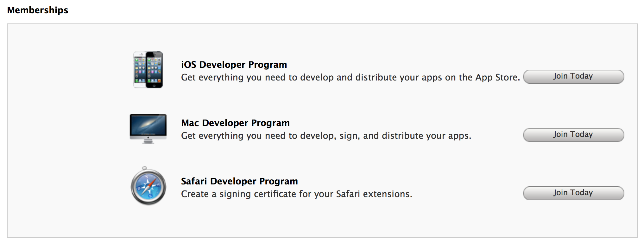This screenshot has width=644, height=244.
Task: Click the 'develop, sign, and distribute' description
Action: tap(326, 136)
